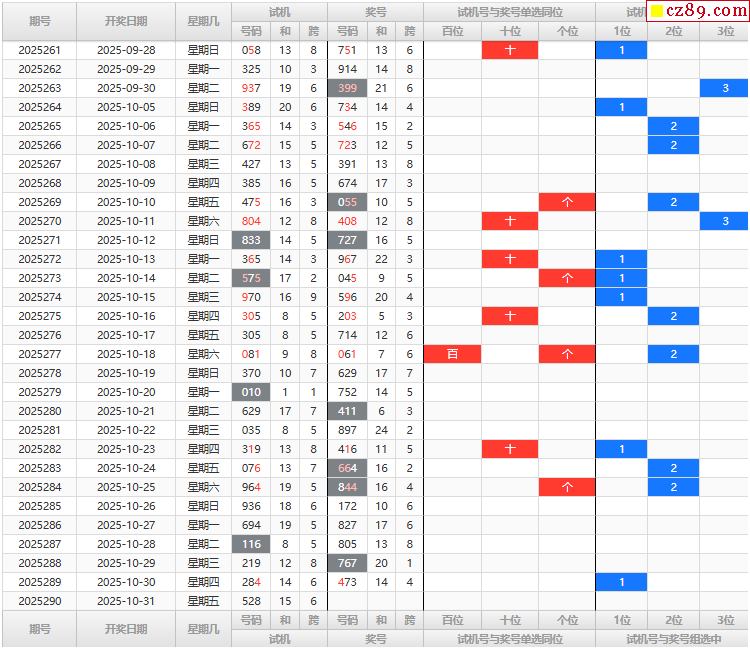Click date cell 2025-10-18
Screen dimensions: 750x649
[126, 354]
